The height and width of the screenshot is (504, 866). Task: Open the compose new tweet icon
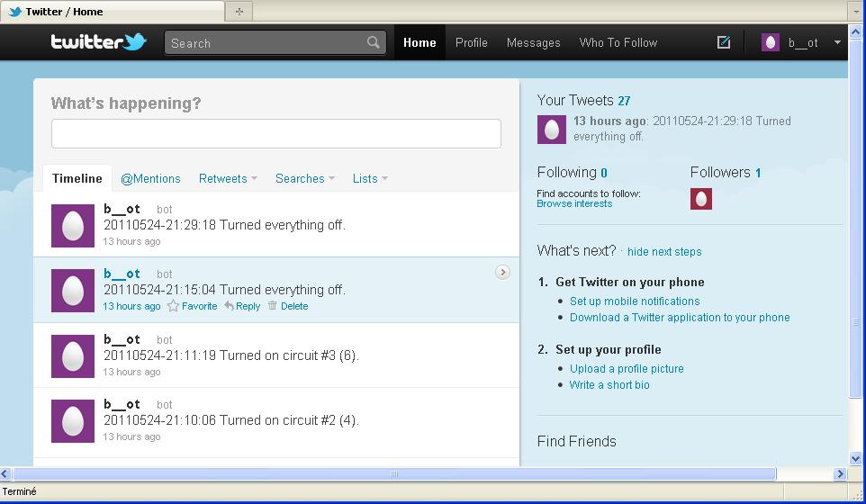click(x=724, y=42)
